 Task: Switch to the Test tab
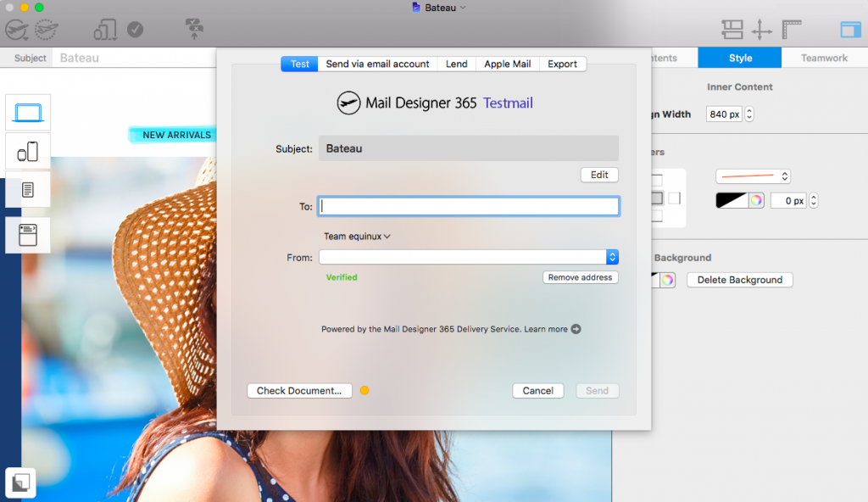299,64
